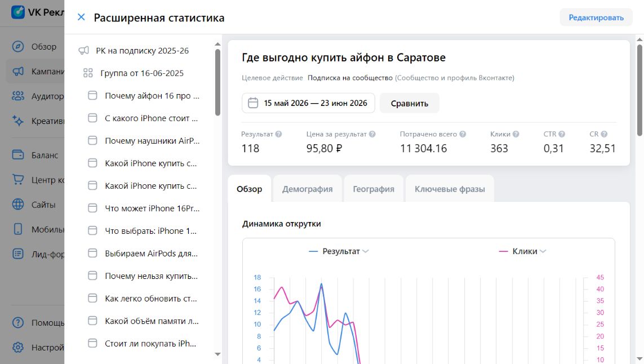
Task: Click ad icon beside Выбираем AirPods для
Action: 93,254
